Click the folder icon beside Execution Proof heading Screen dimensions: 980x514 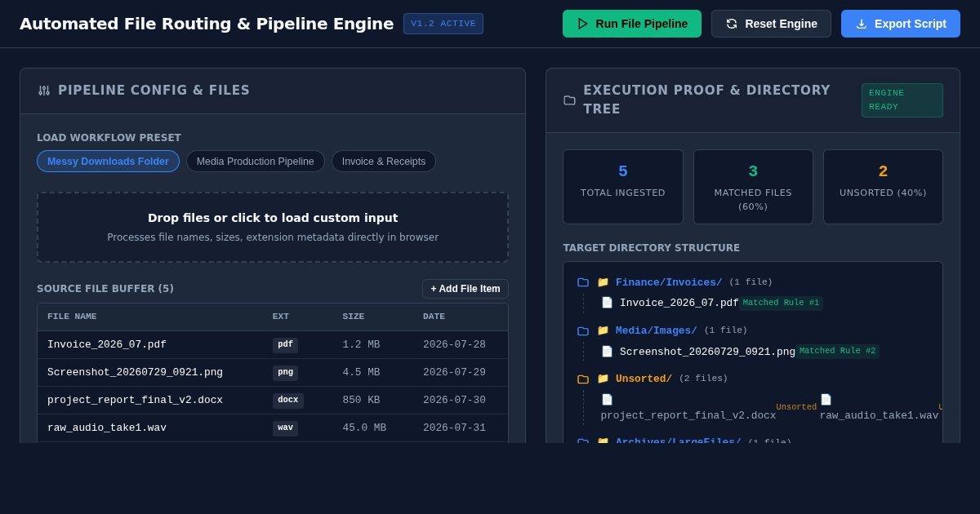[x=569, y=100]
